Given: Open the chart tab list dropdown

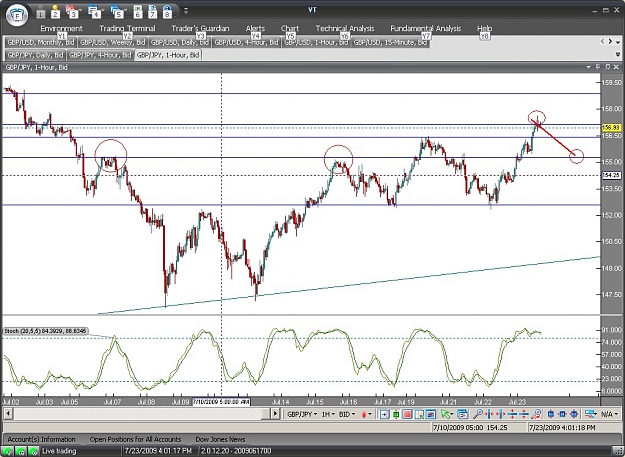Looking at the screenshot, I should 618,42.
